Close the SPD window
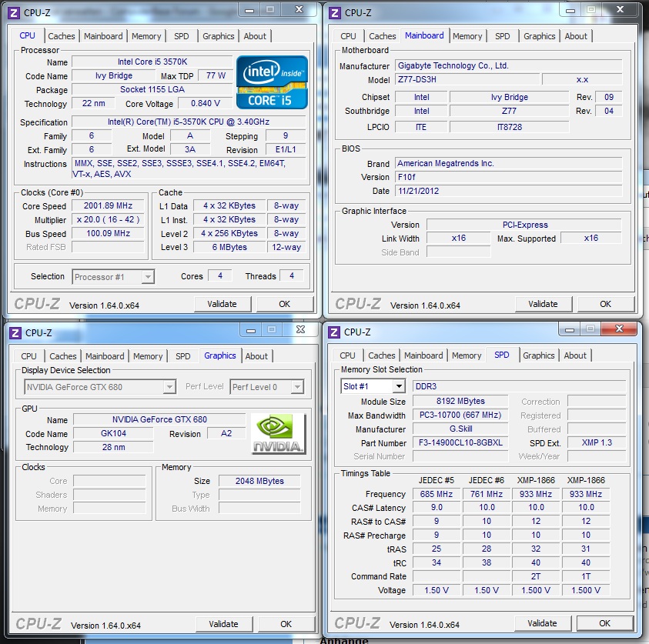649x644 pixels. tap(619, 329)
